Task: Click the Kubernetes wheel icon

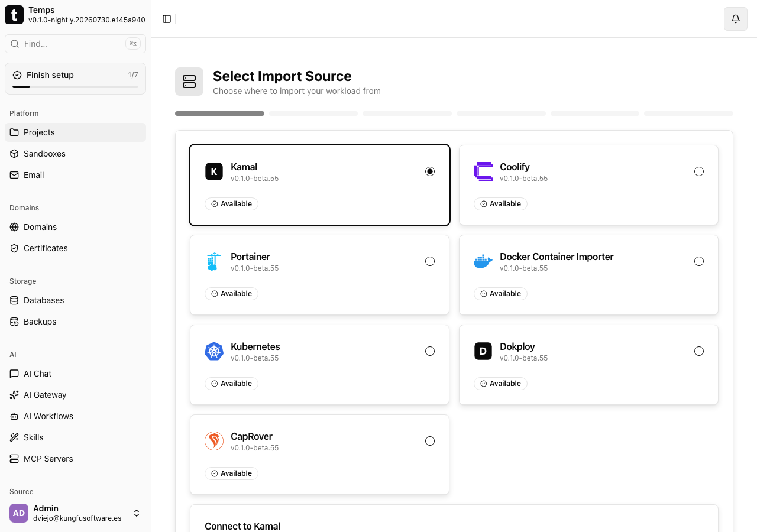Action: [214, 351]
